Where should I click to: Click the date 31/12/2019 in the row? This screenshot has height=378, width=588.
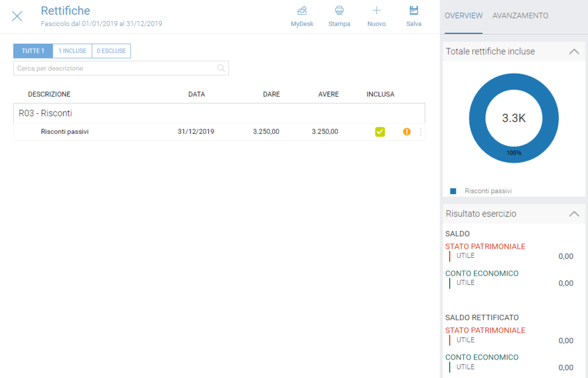[x=196, y=132]
